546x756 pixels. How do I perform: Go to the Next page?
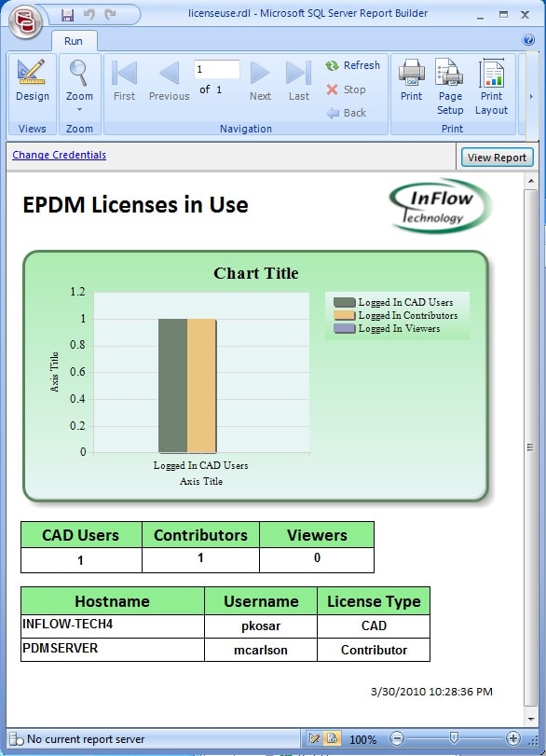[x=260, y=80]
